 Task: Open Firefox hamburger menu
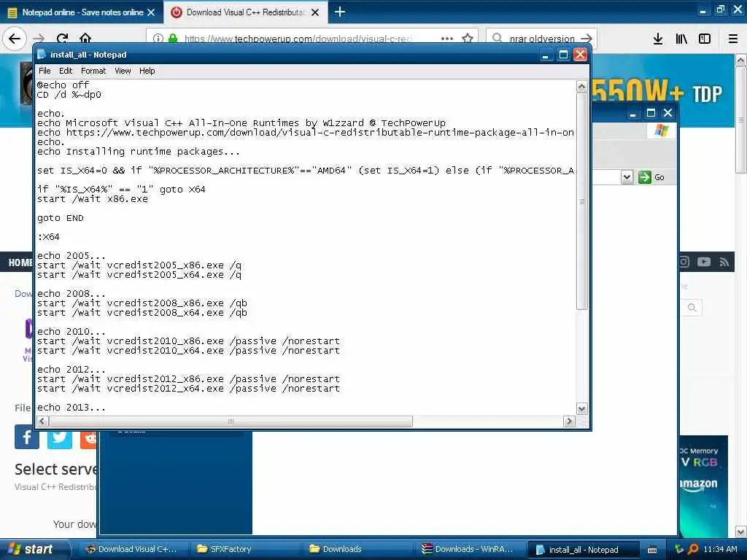[733, 39]
